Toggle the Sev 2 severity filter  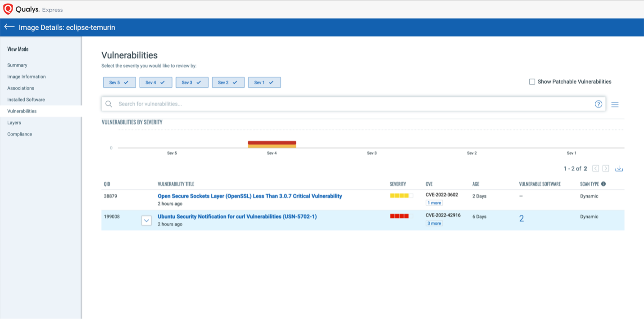pos(228,82)
